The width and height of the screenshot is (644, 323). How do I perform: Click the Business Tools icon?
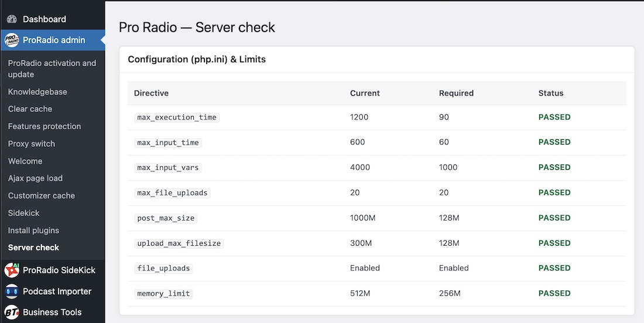click(x=12, y=312)
